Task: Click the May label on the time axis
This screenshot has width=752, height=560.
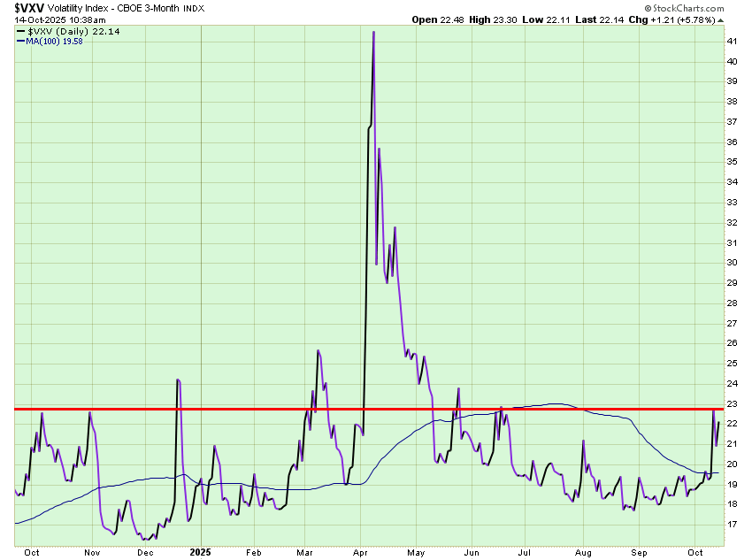Action: 416,553
